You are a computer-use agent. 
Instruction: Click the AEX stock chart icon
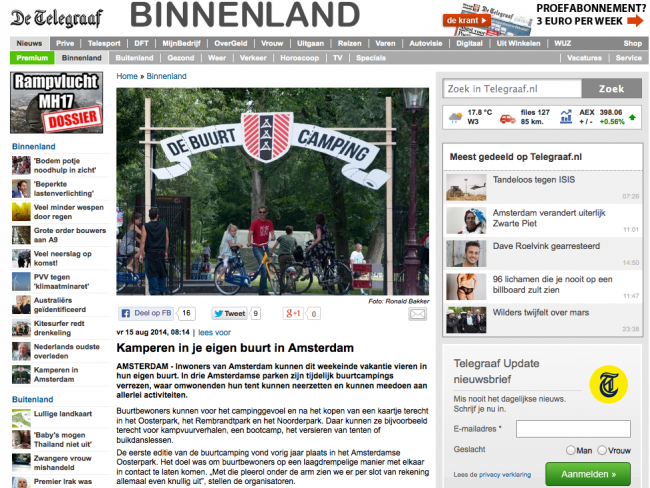tap(565, 117)
